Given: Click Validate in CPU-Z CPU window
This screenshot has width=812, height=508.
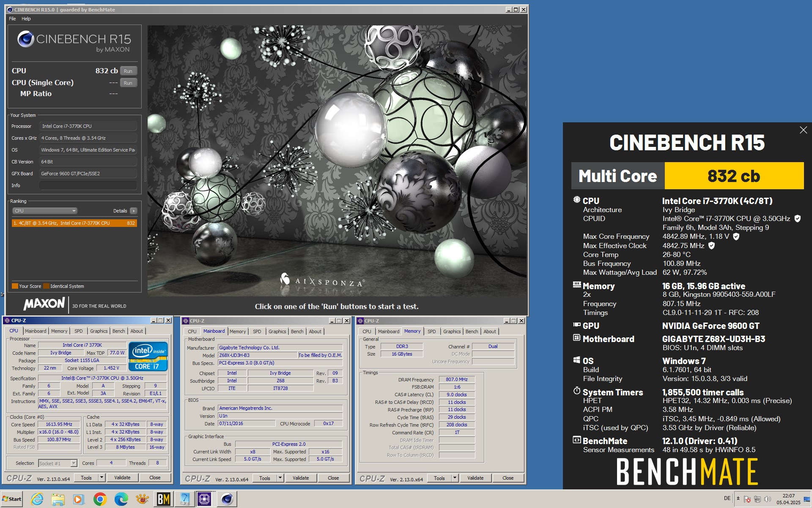Looking at the screenshot, I should 122,478.
